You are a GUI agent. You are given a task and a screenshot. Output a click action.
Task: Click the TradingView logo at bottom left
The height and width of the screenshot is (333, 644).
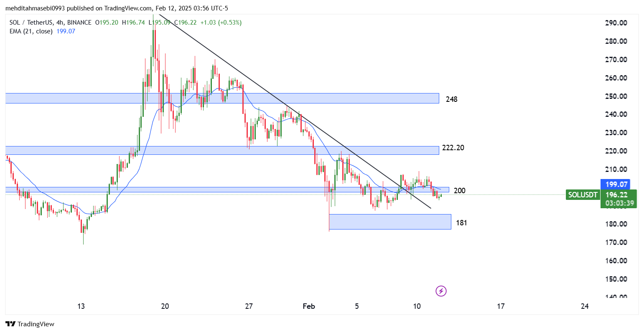pos(30,324)
